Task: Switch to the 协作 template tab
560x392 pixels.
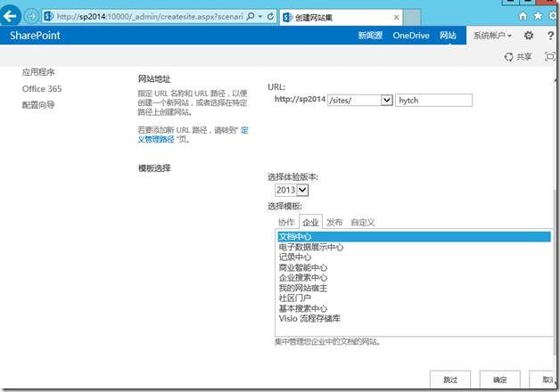Action: coord(286,222)
